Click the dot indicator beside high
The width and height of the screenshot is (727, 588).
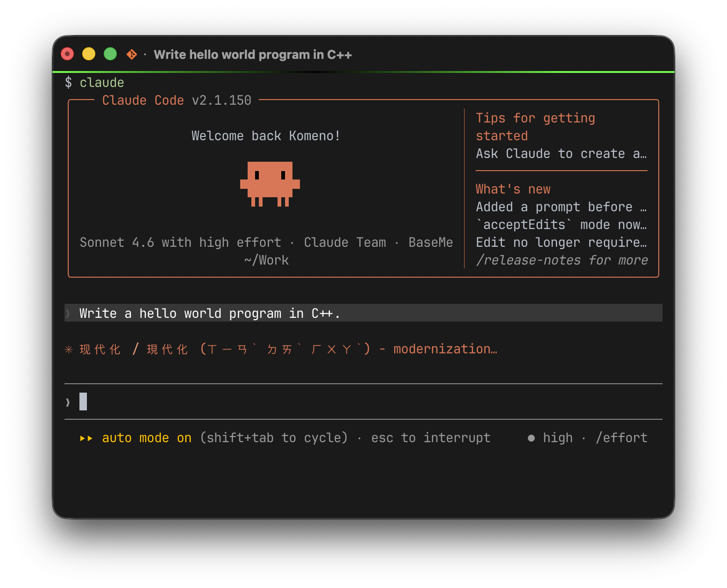click(531, 438)
